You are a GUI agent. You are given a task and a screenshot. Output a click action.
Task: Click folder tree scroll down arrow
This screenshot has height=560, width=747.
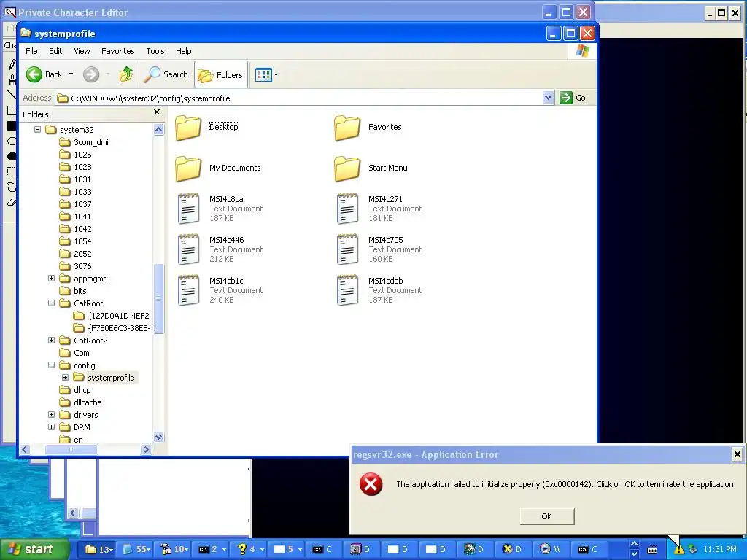tap(158, 437)
